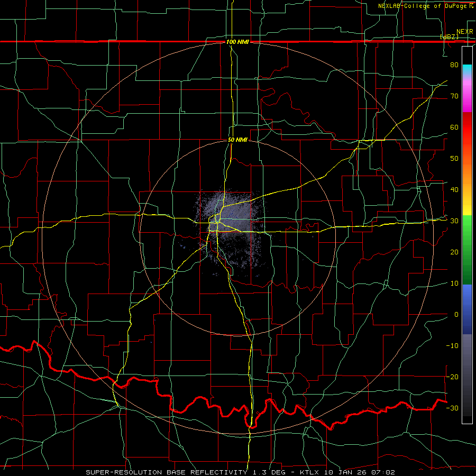The image size is (476, 476).
Task: Click "SUPER-RESOLUTION BASE REFLECTIVITY" caption text
Action: [x=167, y=472]
